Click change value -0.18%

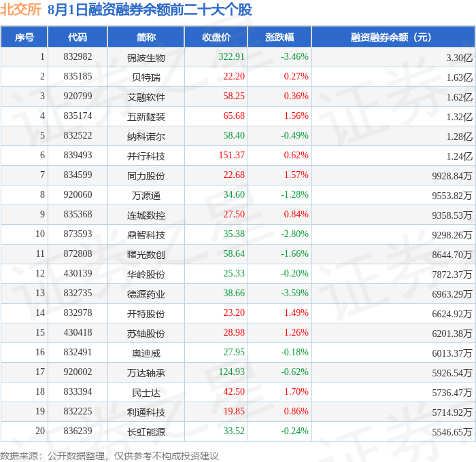294,353
